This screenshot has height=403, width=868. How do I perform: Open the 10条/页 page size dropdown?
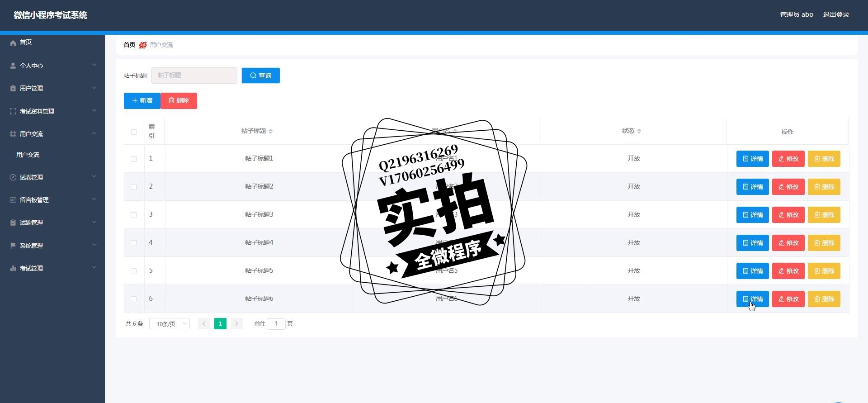pyautogui.click(x=170, y=324)
